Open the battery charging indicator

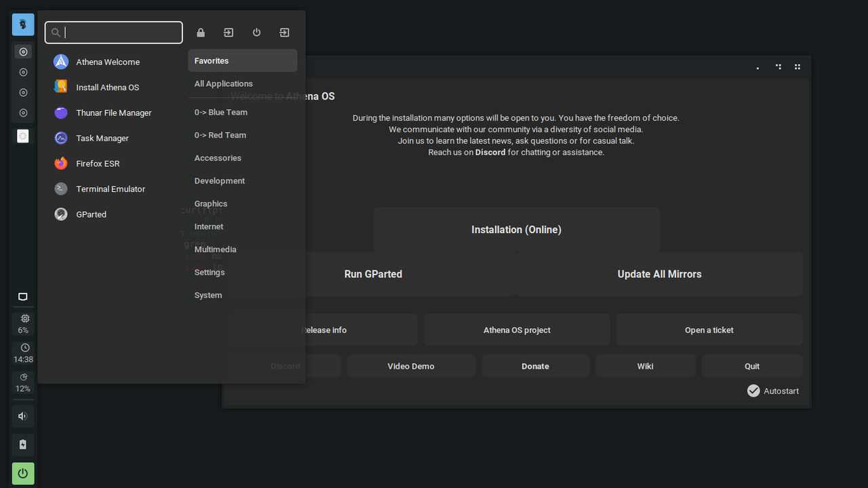(x=23, y=445)
